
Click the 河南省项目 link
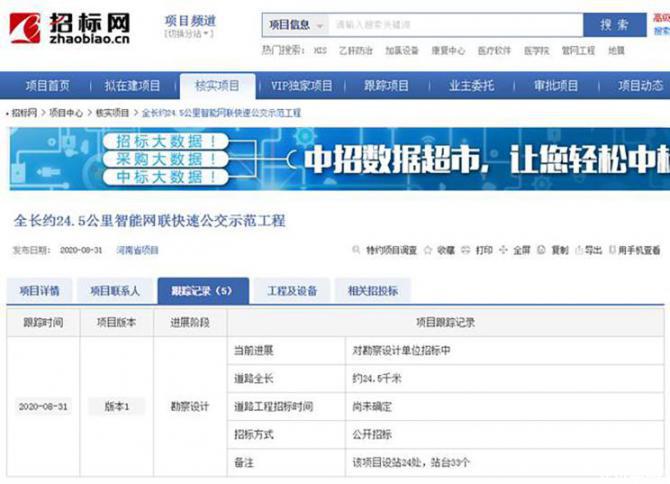(137, 250)
